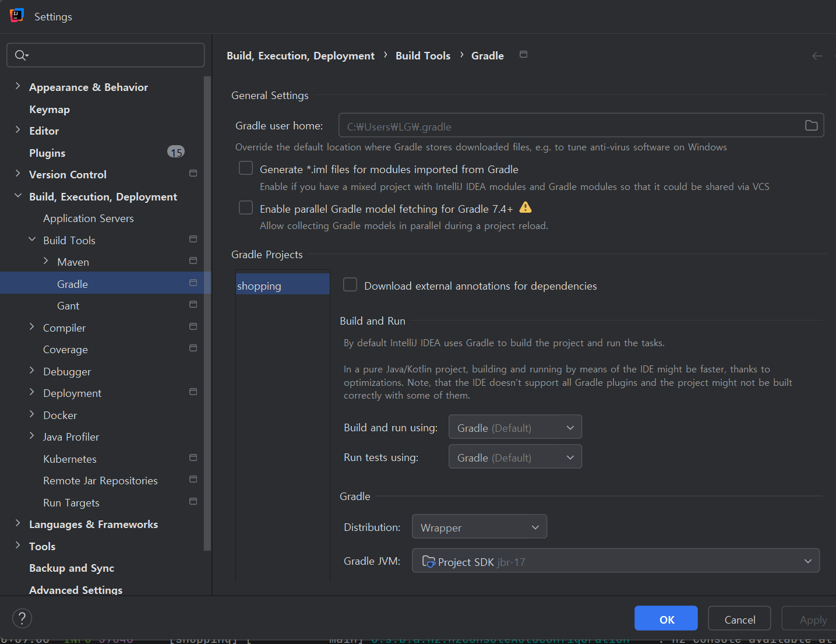This screenshot has height=644, width=836.
Task: Open the Distribution Wrapper dropdown
Action: [x=479, y=526]
